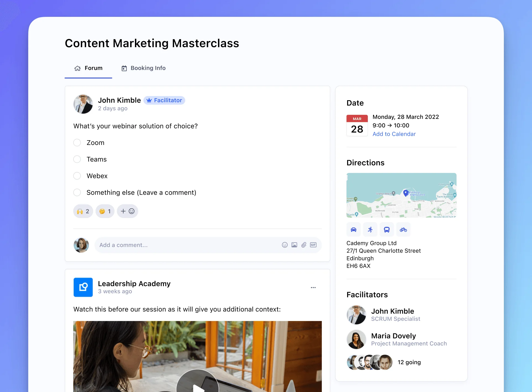Click the paperclip attachment icon
The width and height of the screenshot is (532, 392).
(x=304, y=245)
